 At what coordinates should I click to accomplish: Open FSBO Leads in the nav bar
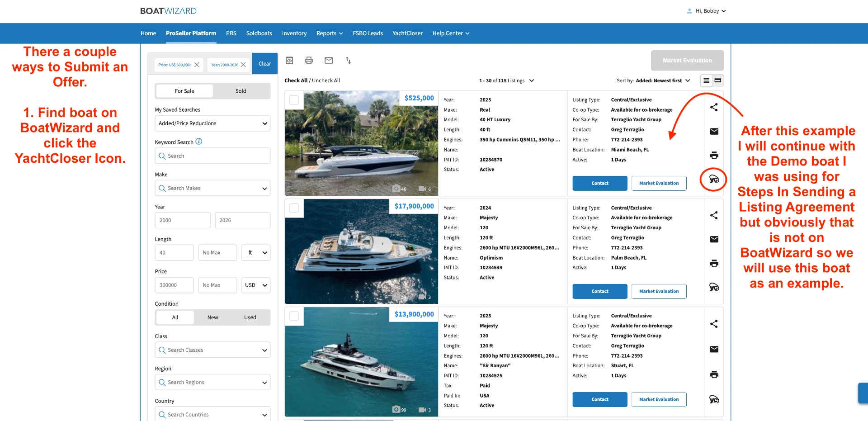point(368,33)
